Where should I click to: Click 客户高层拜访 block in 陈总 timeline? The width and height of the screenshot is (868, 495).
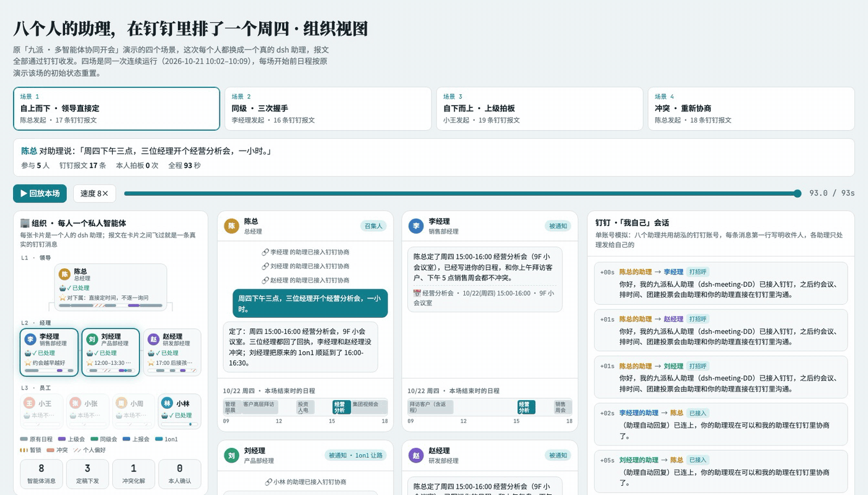259,407
